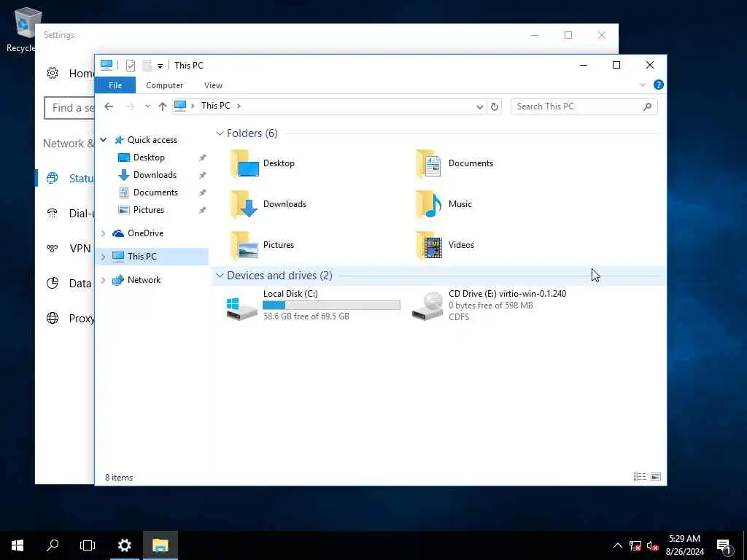747x560 pixels.
Task: Unpin Documents using its pin icon
Action: 203,192
